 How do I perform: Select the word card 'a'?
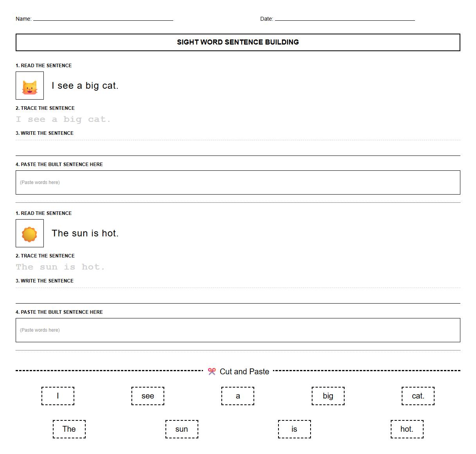(x=238, y=396)
